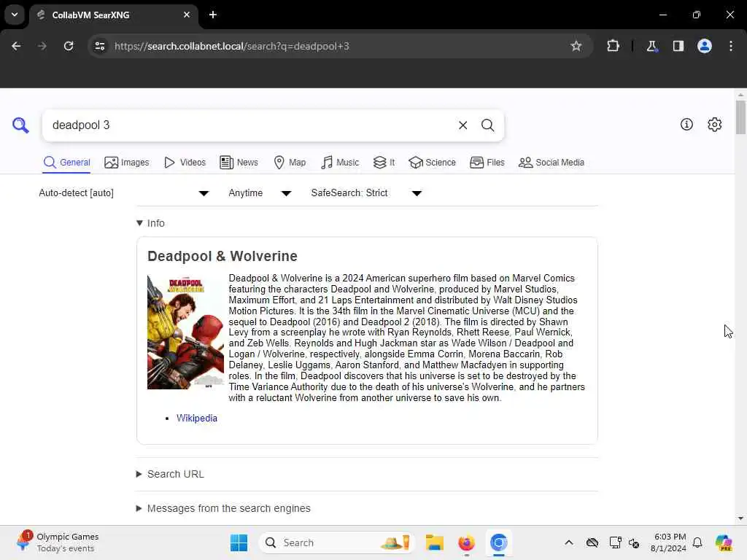Open the Chrome profile avatar

point(705,46)
